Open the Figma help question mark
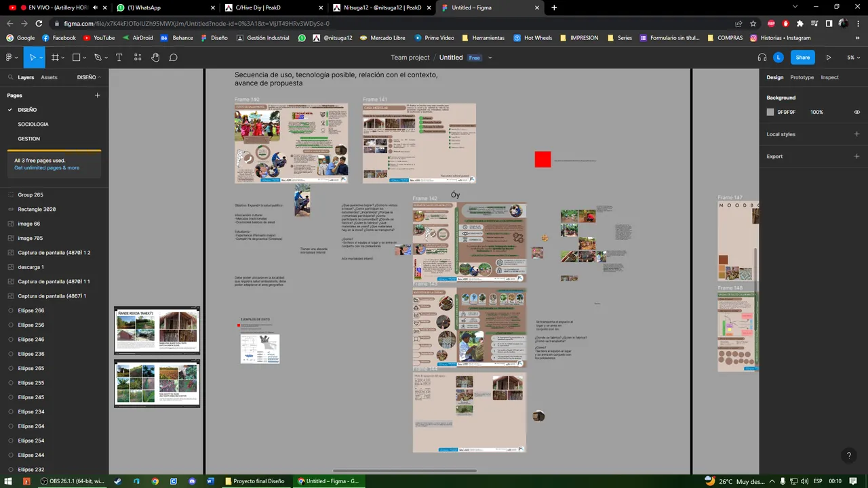 tap(848, 455)
